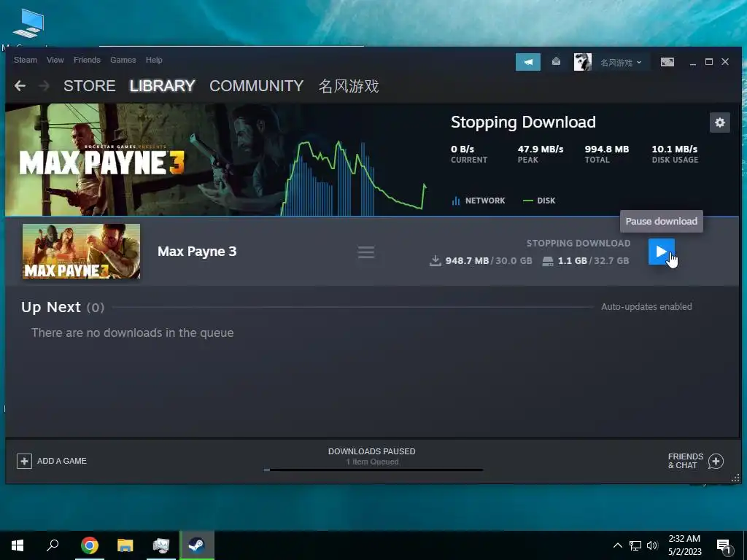Show hidden tray icons chevron
747x560 pixels.
tap(617, 545)
